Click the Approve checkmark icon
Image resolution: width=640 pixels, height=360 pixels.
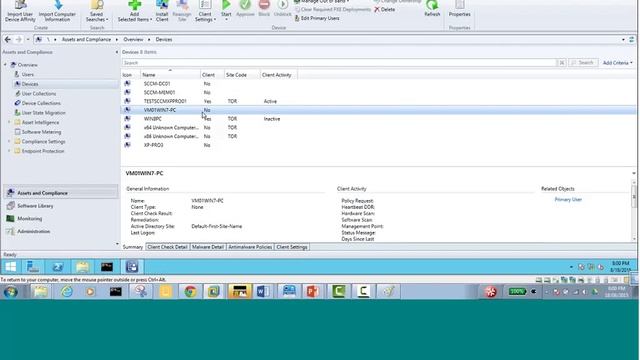coord(245,5)
